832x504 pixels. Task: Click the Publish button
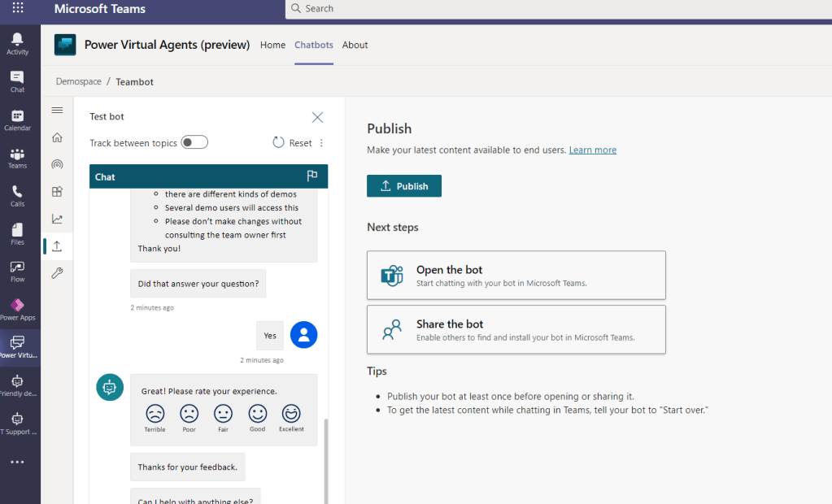(404, 186)
